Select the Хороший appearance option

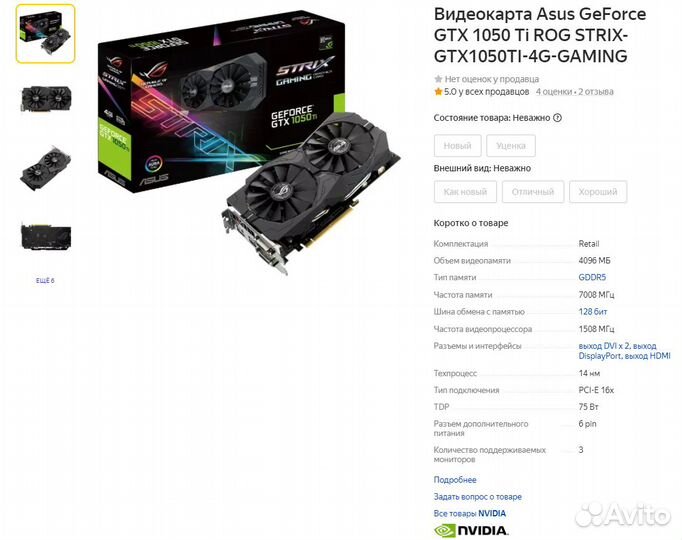point(598,192)
